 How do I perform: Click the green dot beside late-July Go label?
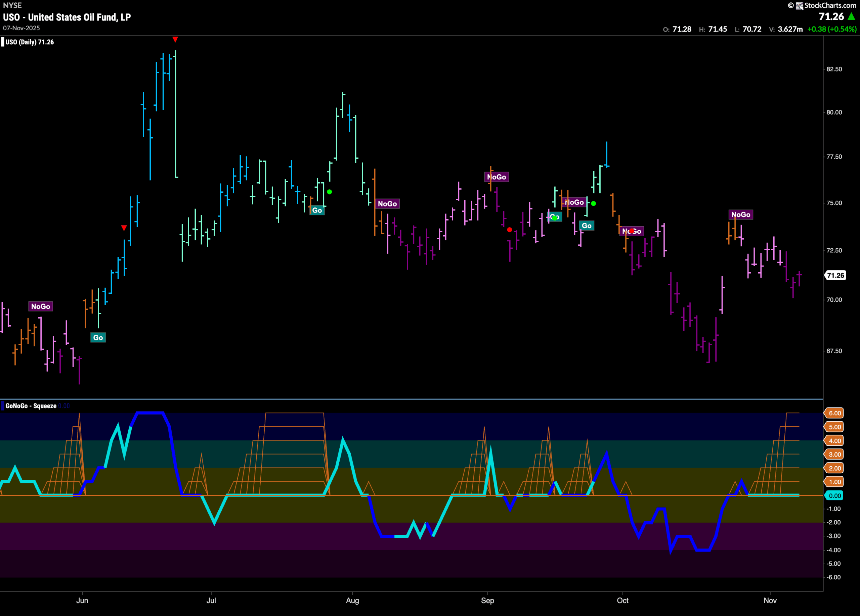(330, 192)
